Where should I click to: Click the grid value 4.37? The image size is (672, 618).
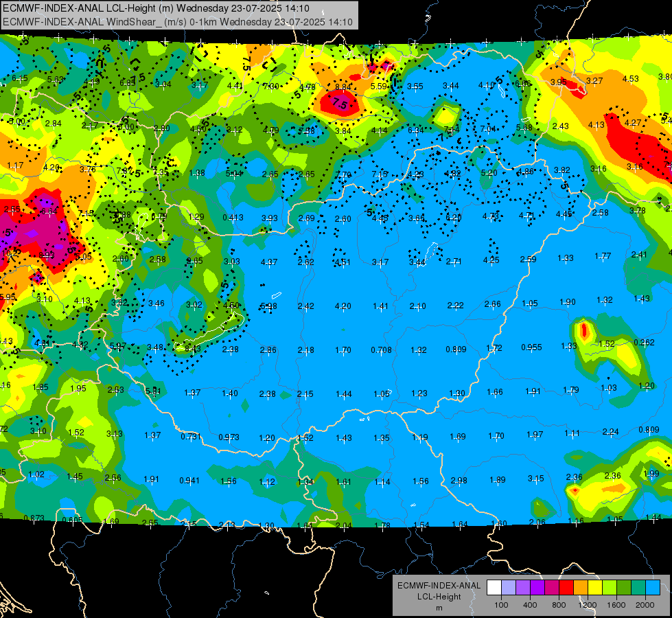(268, 262)
